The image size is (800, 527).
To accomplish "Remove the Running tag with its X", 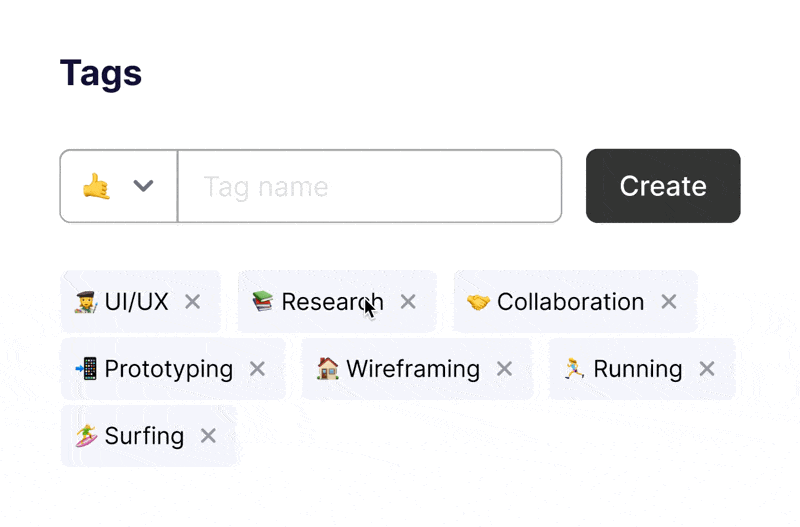I will (707, 369).
